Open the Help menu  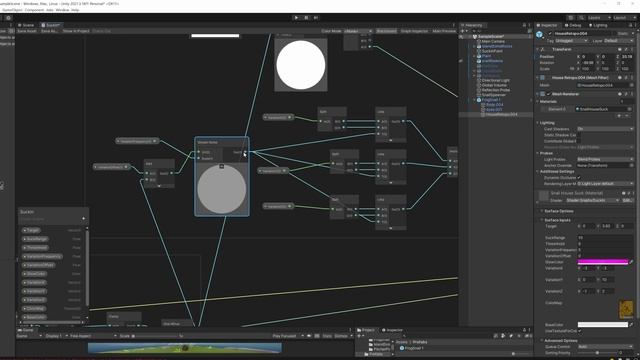[x=75, y=10]
